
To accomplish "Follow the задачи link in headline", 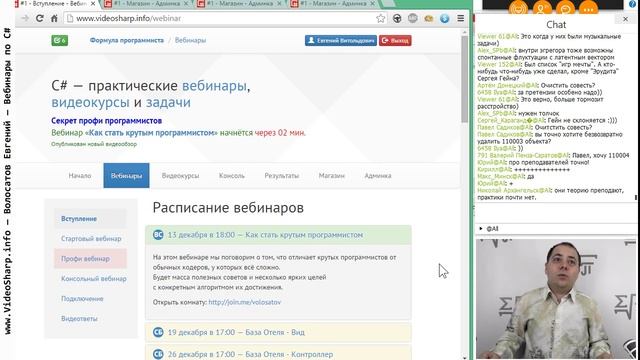I will click(168, 102).
